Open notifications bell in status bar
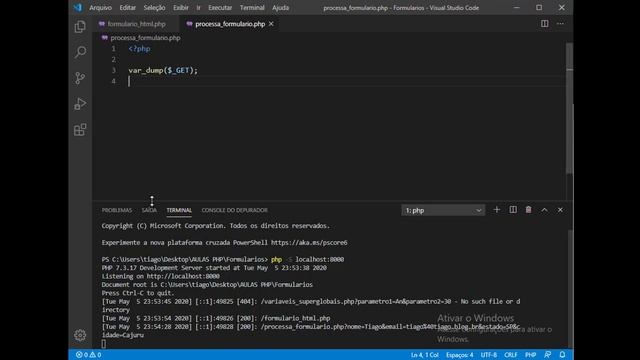The height and width of the screenshot is (360, 640). pyautogui.click(x=562, y=355)
